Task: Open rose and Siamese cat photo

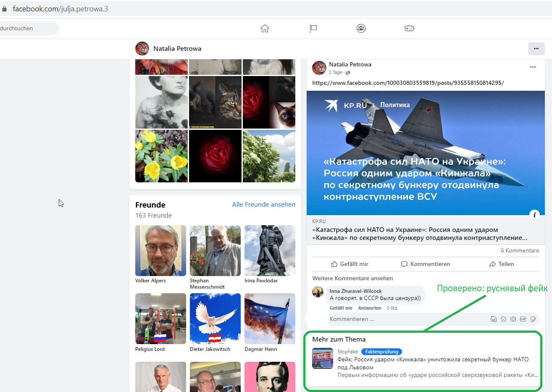Action: (x=269, y=102)
